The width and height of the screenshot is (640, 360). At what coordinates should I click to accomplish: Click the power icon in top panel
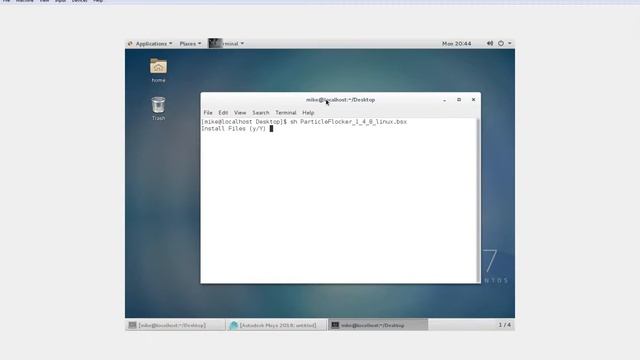tap(501, 43)
